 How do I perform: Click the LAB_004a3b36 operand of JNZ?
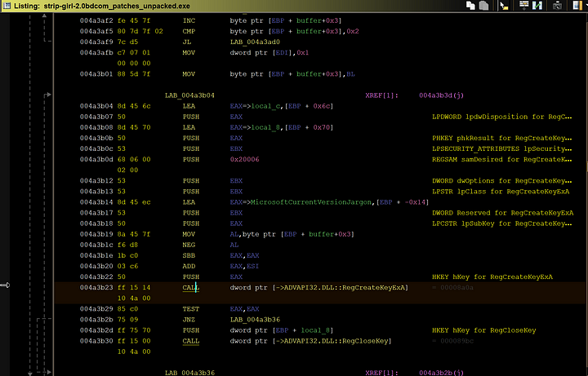click(255, 320)
